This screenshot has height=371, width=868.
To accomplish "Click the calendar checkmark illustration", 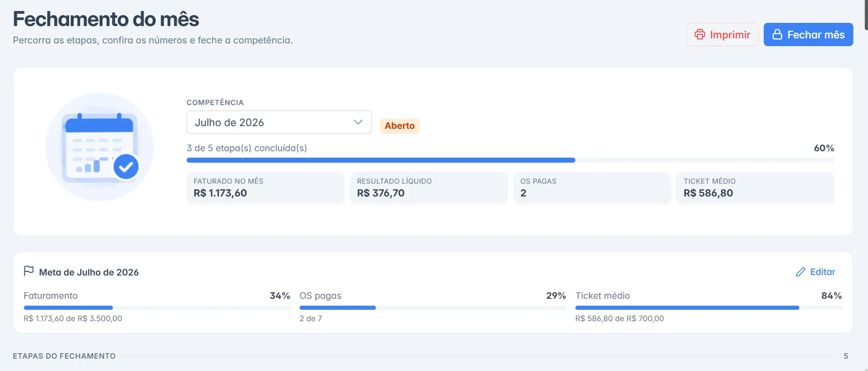I will [x=100, y=147].
